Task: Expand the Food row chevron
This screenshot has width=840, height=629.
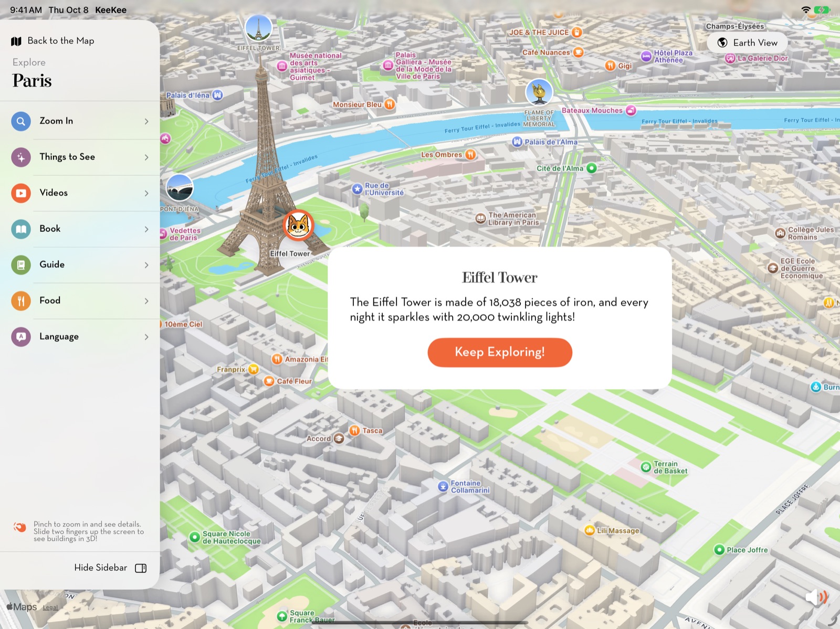Action: (146, 301)
